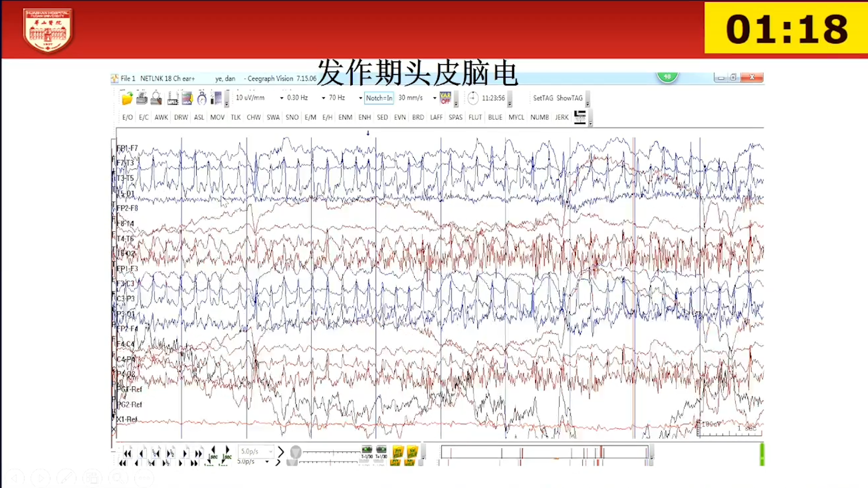Open print preview with the magnifier icon
The height and width of the screenshot is (488, 868).
(156, 98)
